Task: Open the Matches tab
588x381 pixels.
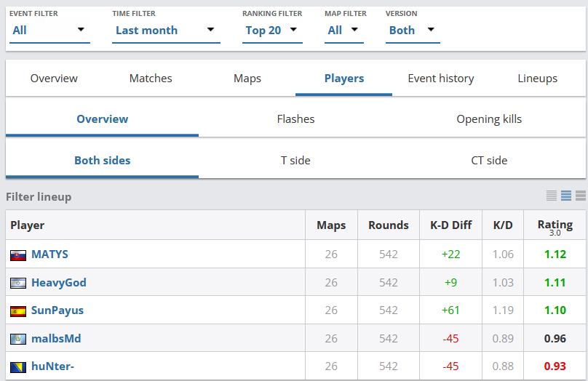Action: [x=151, y=79]
